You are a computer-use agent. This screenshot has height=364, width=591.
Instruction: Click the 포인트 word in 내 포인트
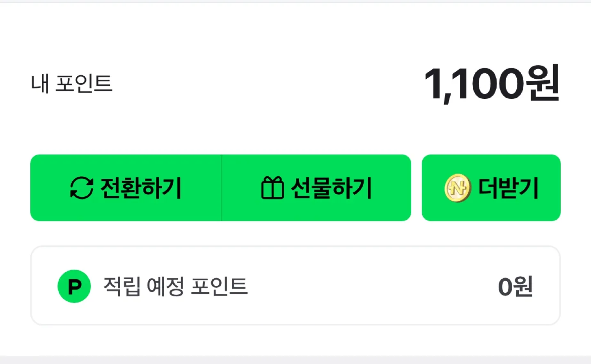[84, 84]
